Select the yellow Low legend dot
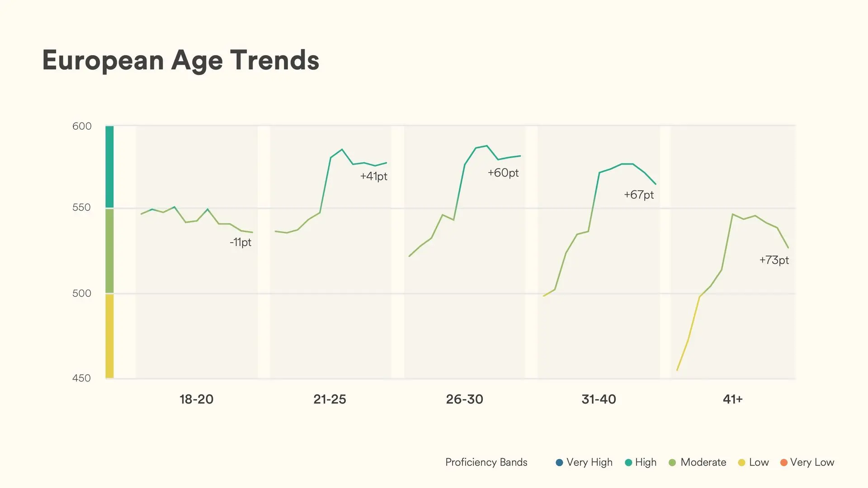The width and height of the screenshot is (868, 488). tap(741, 462)
